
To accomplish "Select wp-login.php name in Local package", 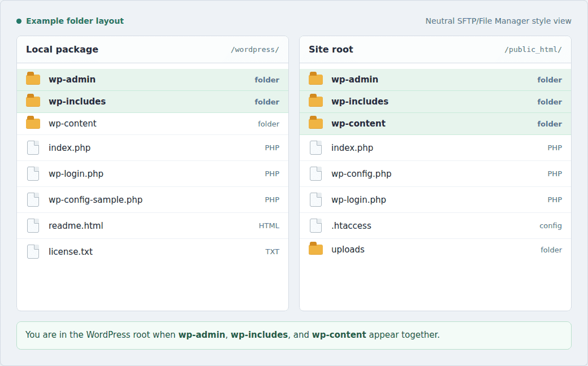I will 76,174.
